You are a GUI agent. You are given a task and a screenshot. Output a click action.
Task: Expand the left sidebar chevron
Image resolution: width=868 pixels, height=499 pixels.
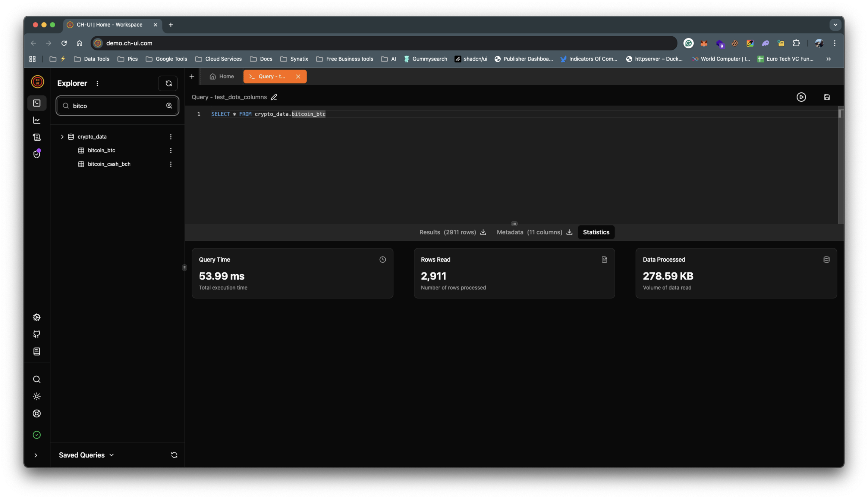click(x=36, y=455)
